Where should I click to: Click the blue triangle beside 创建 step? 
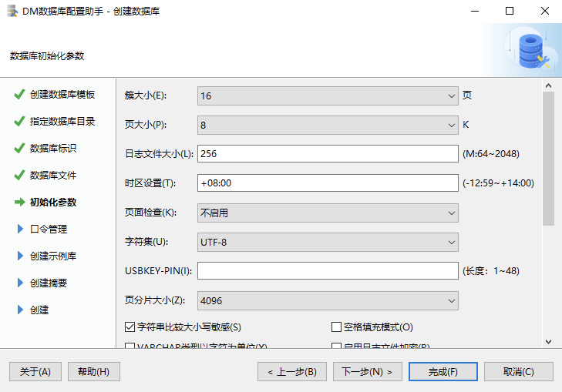pos(20,310)
